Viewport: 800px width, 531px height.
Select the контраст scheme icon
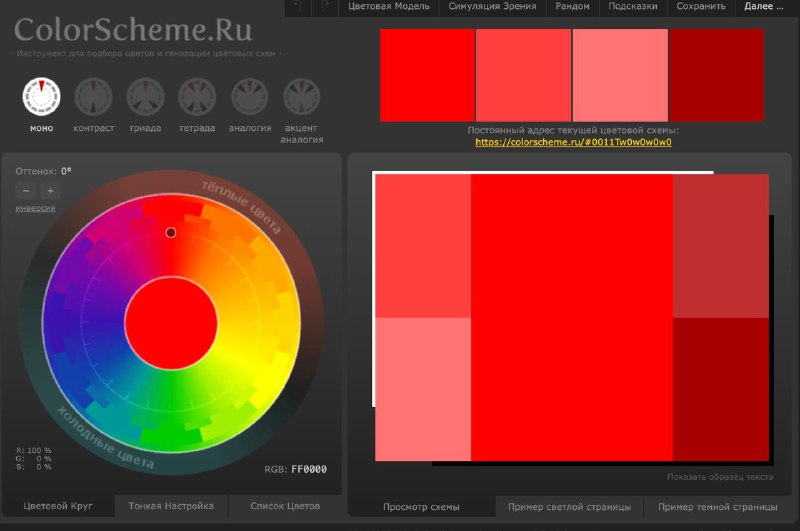[93, 96]
